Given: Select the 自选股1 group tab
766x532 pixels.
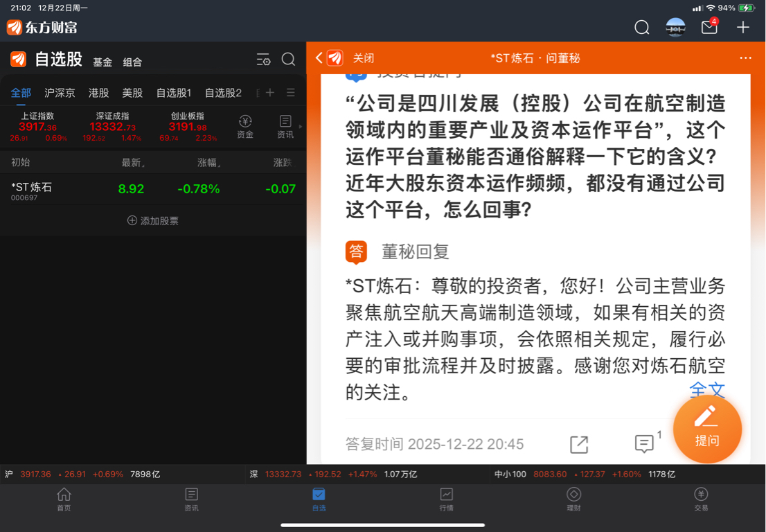Looking at the screenshot, I should click(x=174, y=93).
